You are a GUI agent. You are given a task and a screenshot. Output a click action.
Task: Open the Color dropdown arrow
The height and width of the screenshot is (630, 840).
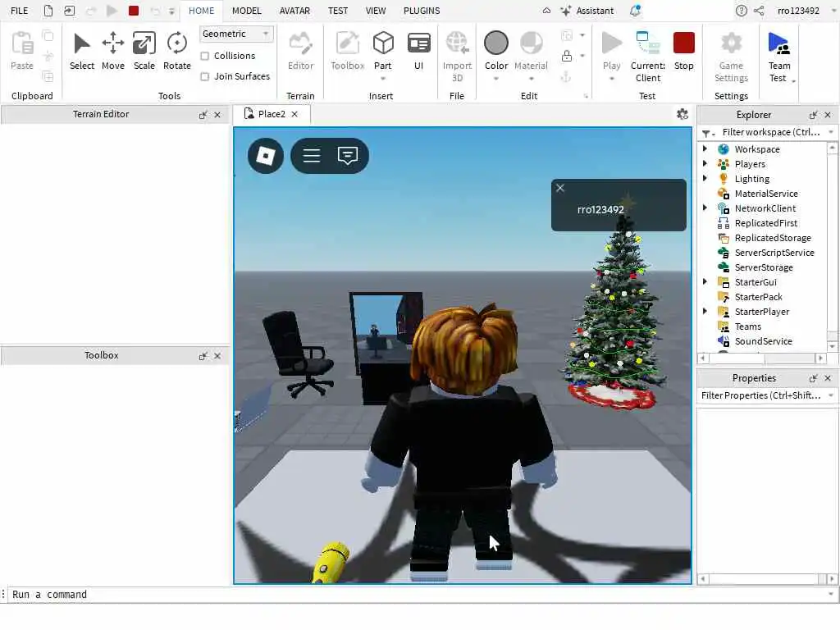(x=496, y=79)
